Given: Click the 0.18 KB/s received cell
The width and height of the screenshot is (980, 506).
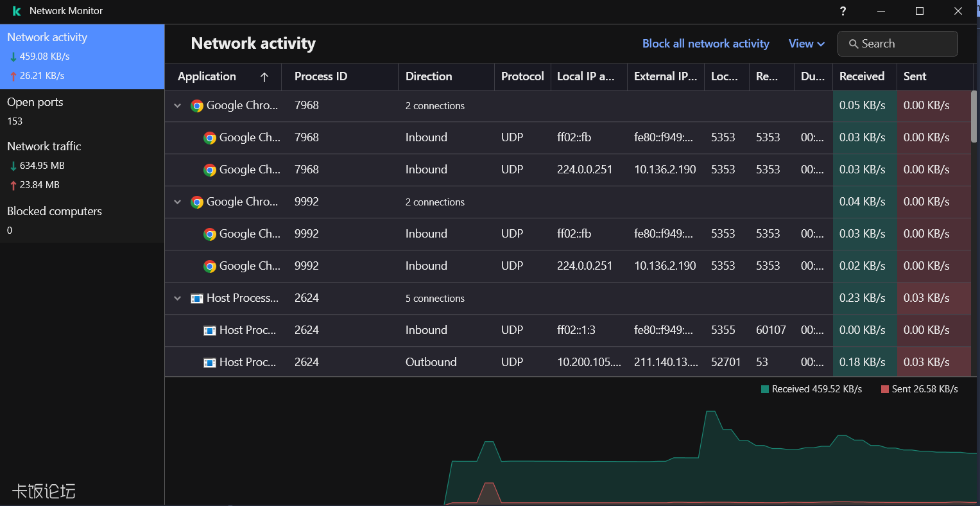Looking at the screenshot, I should click(x=864, y=362).
